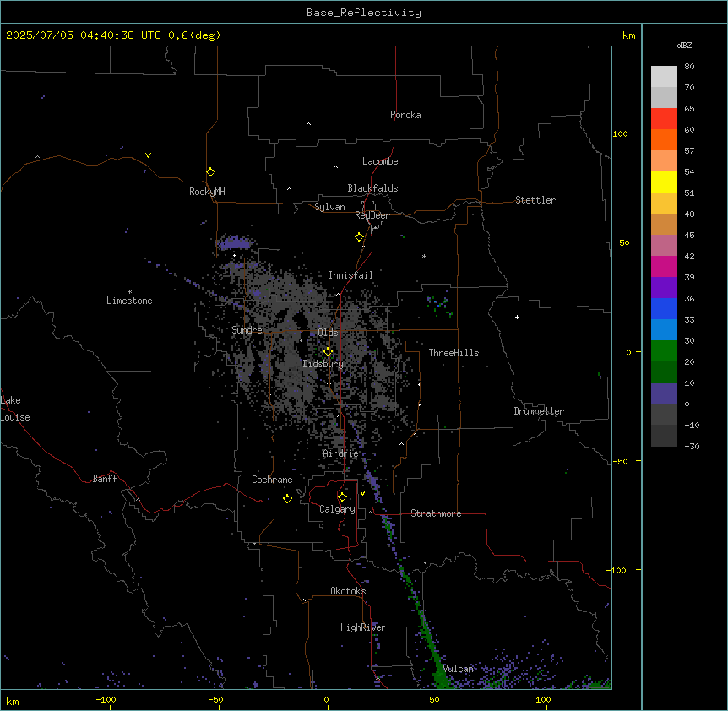Click the Sundre label
728x711 pixels.
pyautogui.click(x=247, y=330)
